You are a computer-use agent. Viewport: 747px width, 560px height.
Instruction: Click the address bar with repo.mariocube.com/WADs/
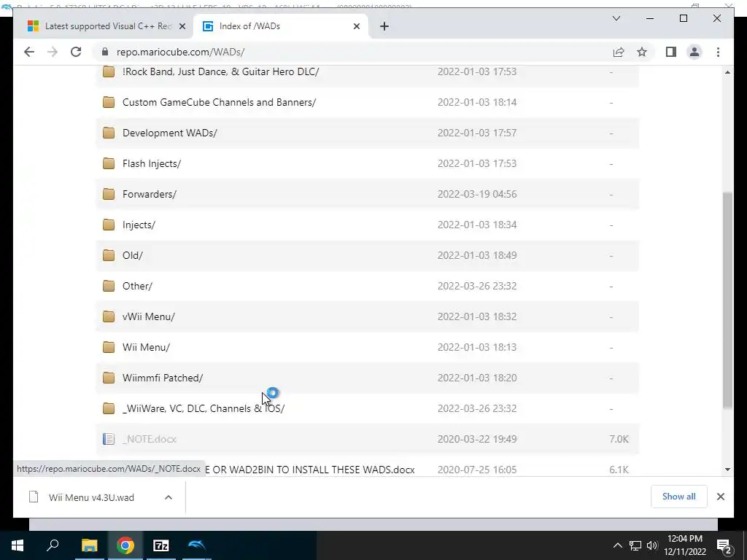pos(352,52)
